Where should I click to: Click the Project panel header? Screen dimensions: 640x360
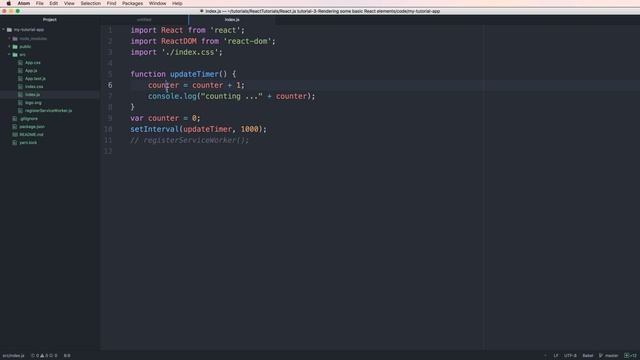(x=50, y=20)
